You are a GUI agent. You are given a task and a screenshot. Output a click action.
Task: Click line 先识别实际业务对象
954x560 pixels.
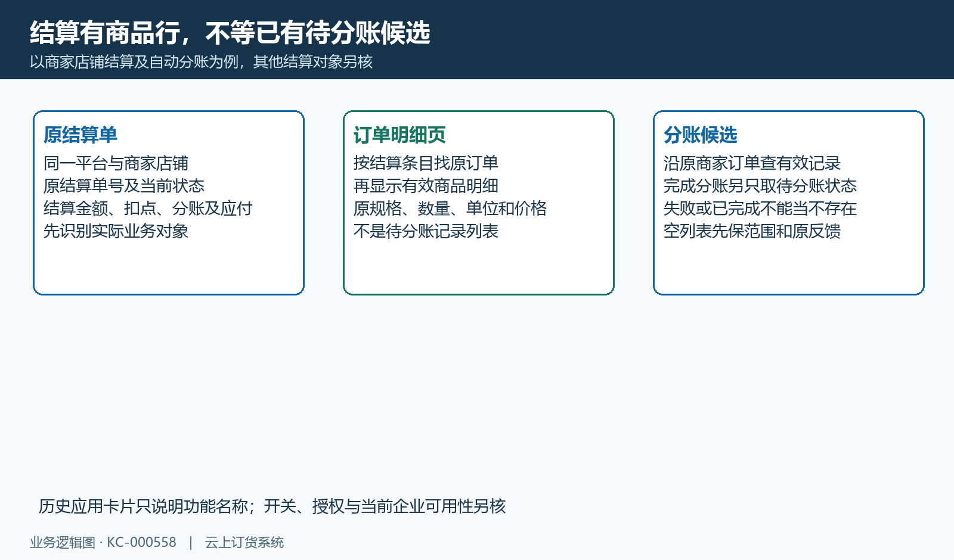(x=116, y=231)
